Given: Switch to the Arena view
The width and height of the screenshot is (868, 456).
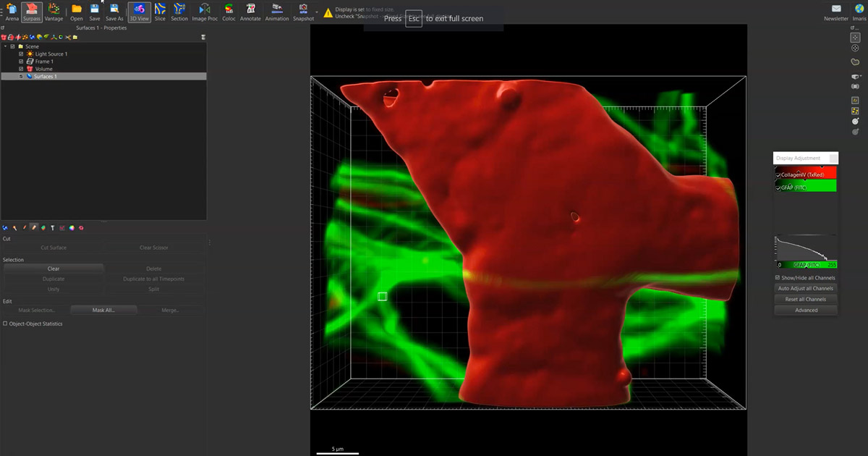Looking at the screenshot, I should coord(12,12).
